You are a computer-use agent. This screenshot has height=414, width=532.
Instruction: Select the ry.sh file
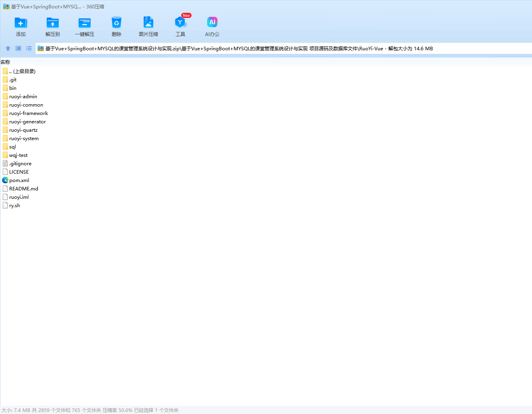point(11,205)
